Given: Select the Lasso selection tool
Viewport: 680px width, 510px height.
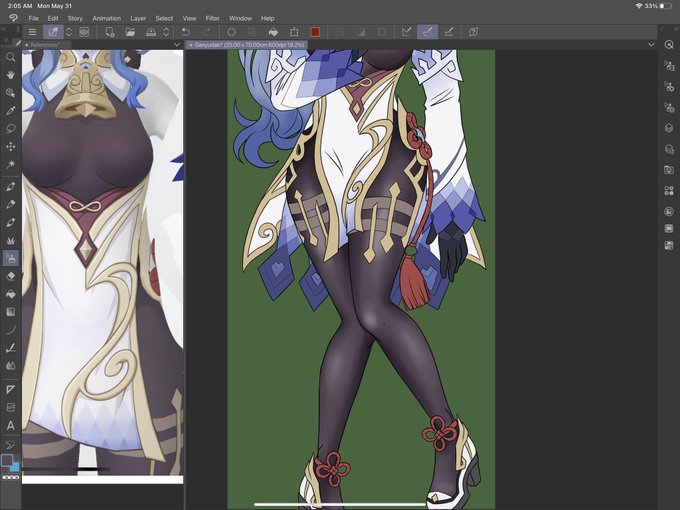Looking at the screenshot, I should (x=10, y=129).
